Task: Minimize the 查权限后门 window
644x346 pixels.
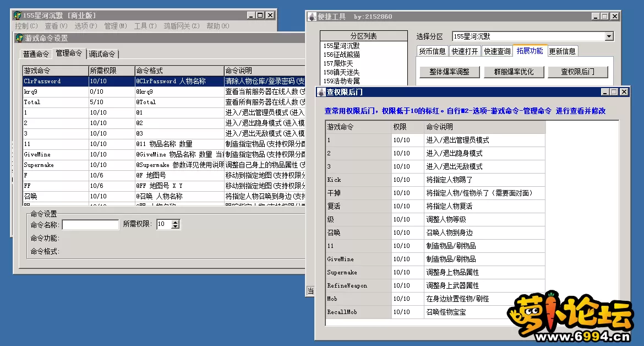Action: (x=604, y=92)
